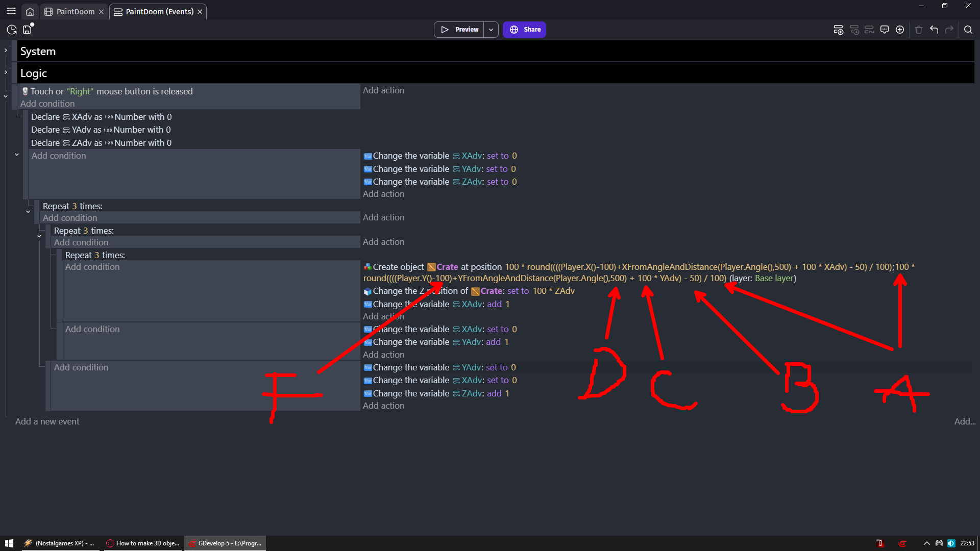This screenshot has height=551, width=980.
Task: Click Add a new event link
Action: [47, 421]
